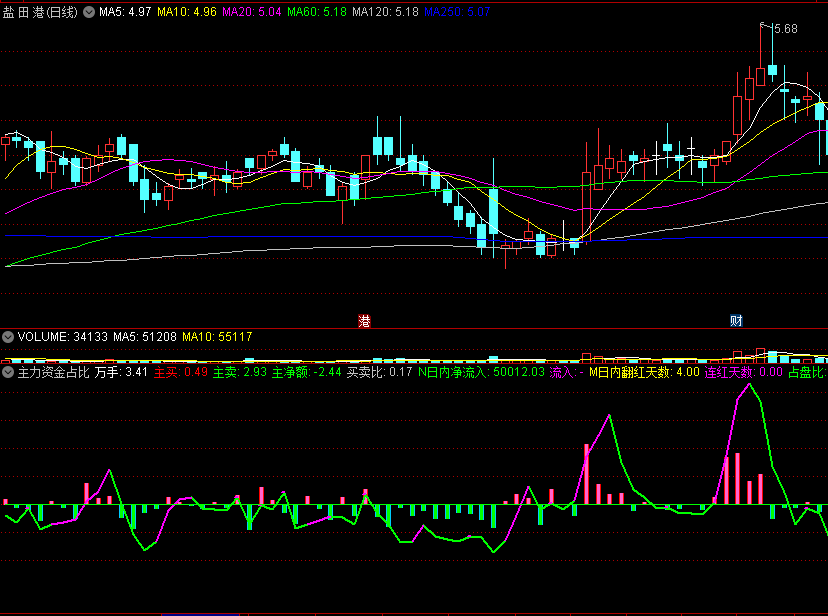
Task: Click the magenta 流入: - label
Action: pos(567,372)
